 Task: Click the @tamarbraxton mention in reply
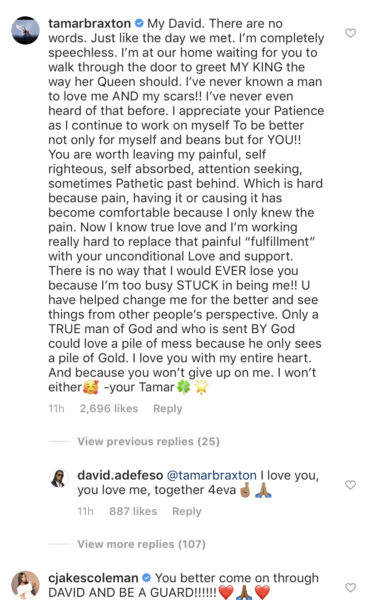(212, 475)
